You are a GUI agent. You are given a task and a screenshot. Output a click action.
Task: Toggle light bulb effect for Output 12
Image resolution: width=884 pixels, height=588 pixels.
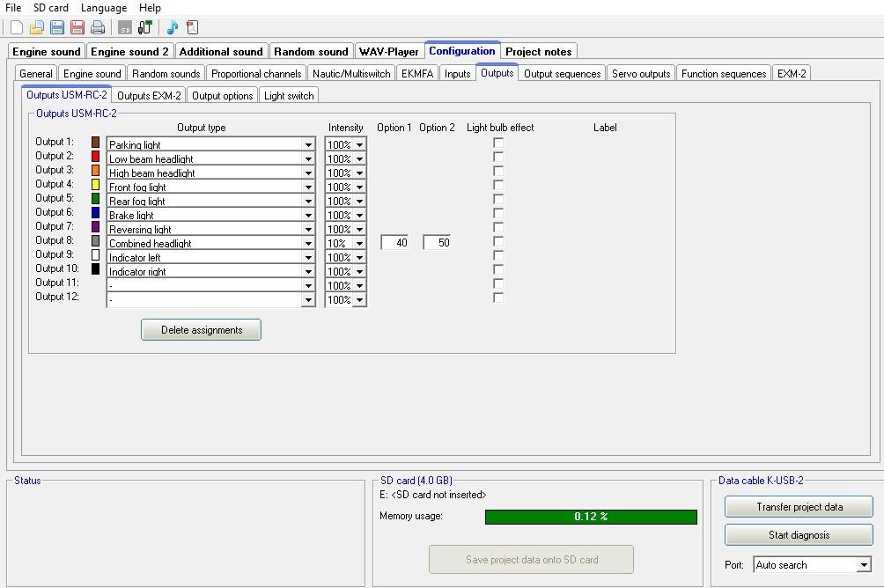(x=498, y=298)
